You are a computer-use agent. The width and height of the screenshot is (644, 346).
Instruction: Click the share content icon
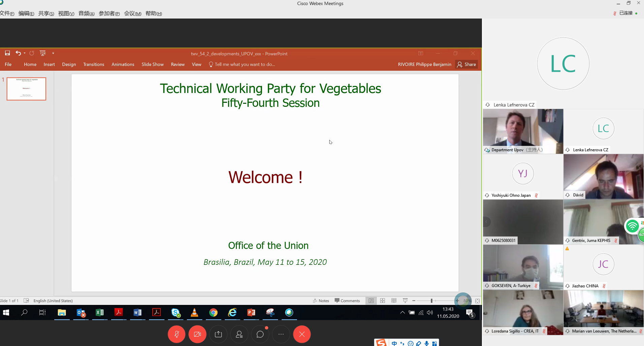pyautogui.click(x=218, y=334)
